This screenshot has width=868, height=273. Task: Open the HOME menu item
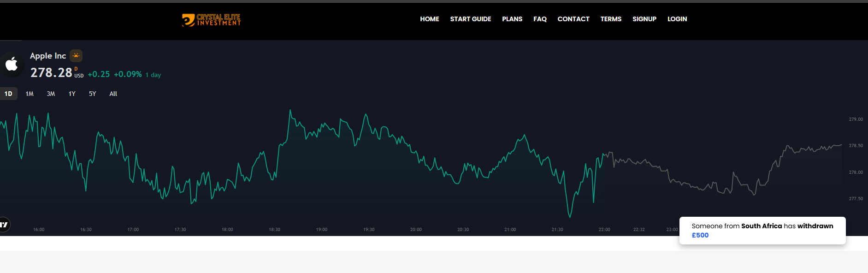pos(429,19)
